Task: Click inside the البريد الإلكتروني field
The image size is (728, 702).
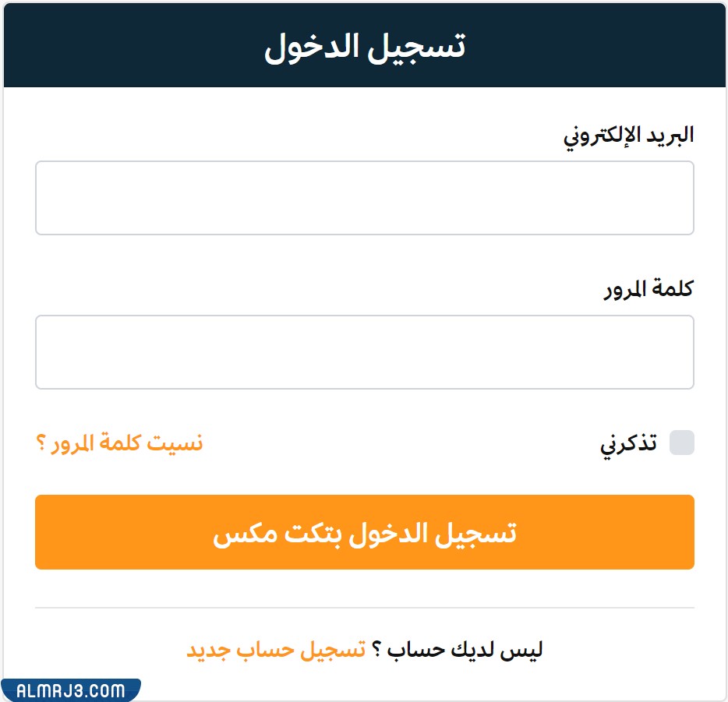Action: coord(363,197)
